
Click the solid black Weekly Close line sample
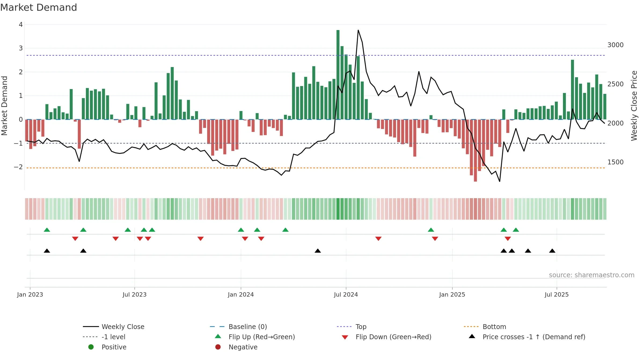click(91, 327)
